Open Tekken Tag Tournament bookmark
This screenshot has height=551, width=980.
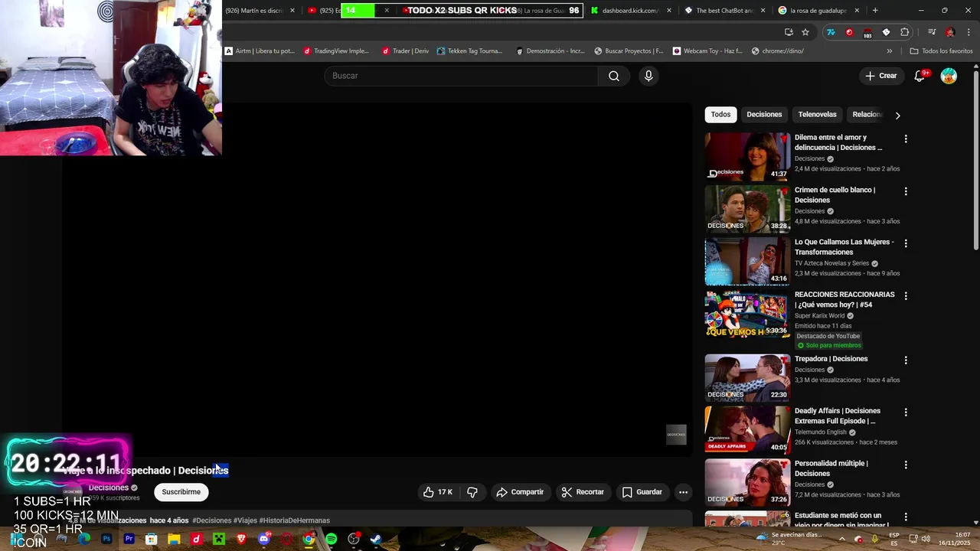click(x=469, y=51)
